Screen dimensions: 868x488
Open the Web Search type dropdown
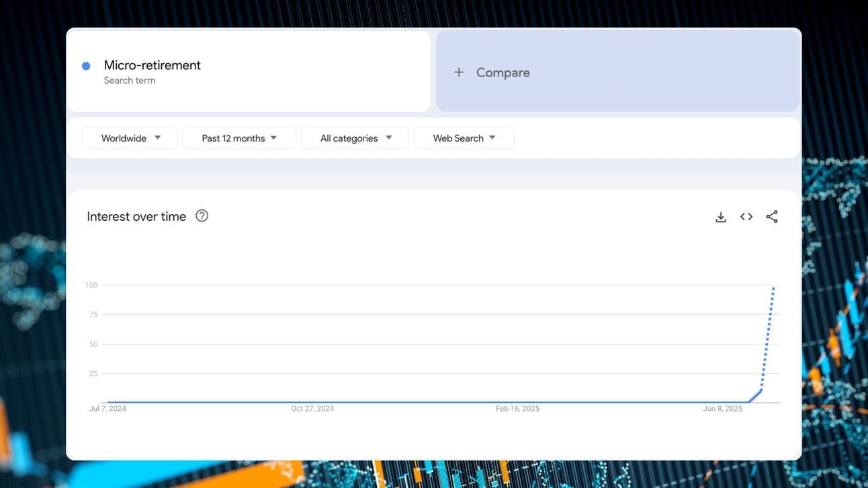(x=464, y=138)
